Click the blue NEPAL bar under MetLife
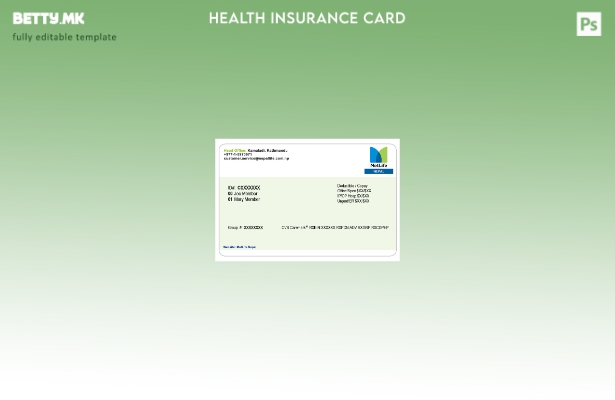Viewport: 615px width, 400px height. [378, 171]
